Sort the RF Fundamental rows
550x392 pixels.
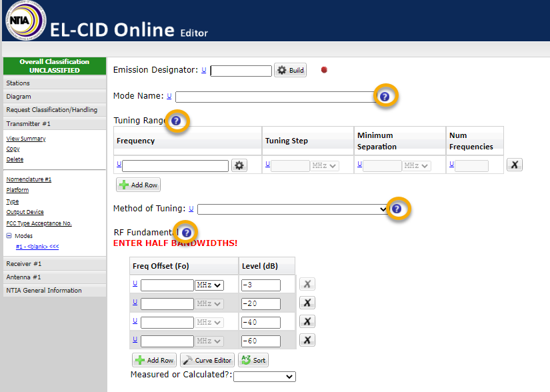point(253,360)
